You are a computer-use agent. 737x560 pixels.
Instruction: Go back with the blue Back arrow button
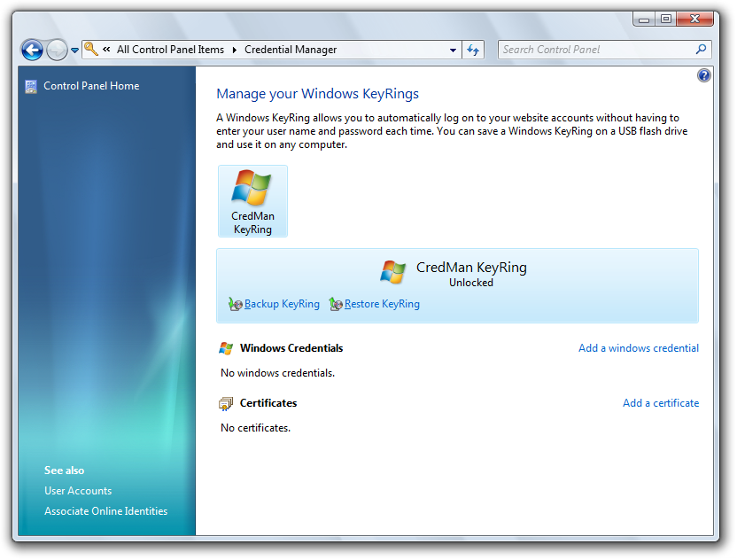tap(32, 50)
